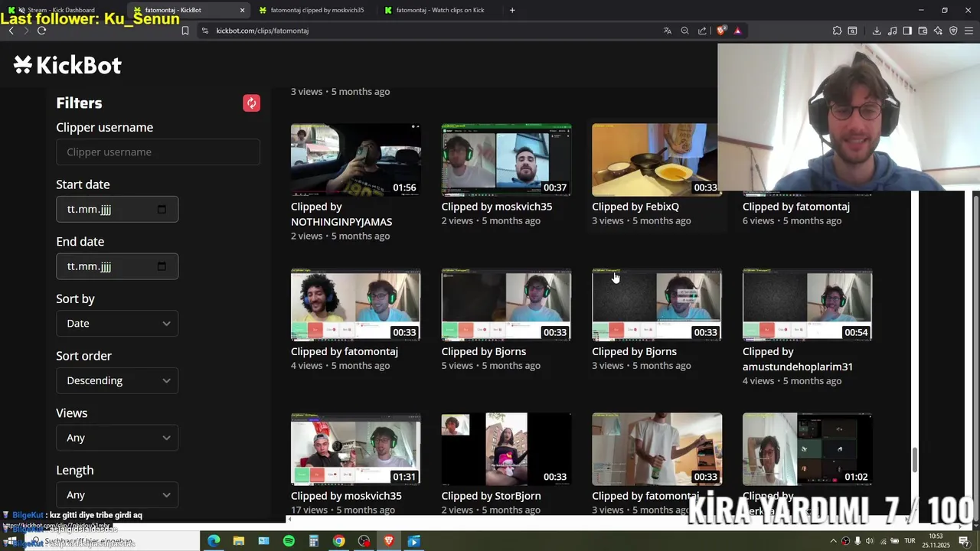Switch to the Stream - Kick Dashboard tab

click(x=61, y=10)
